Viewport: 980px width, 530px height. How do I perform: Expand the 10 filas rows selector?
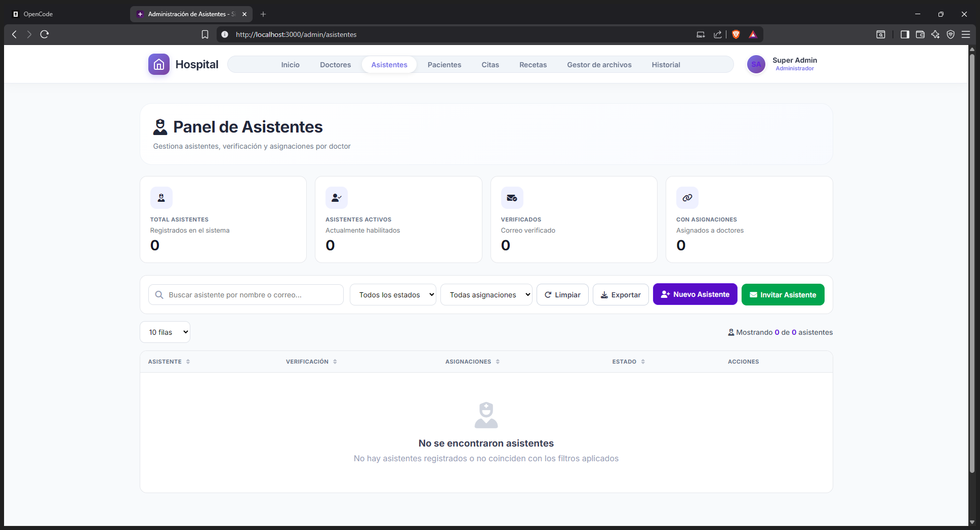click(x=165, y=332)
